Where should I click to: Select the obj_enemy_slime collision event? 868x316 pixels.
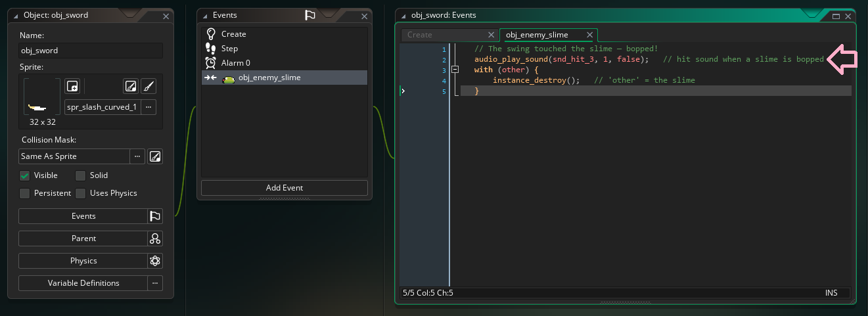coord(284,78)
